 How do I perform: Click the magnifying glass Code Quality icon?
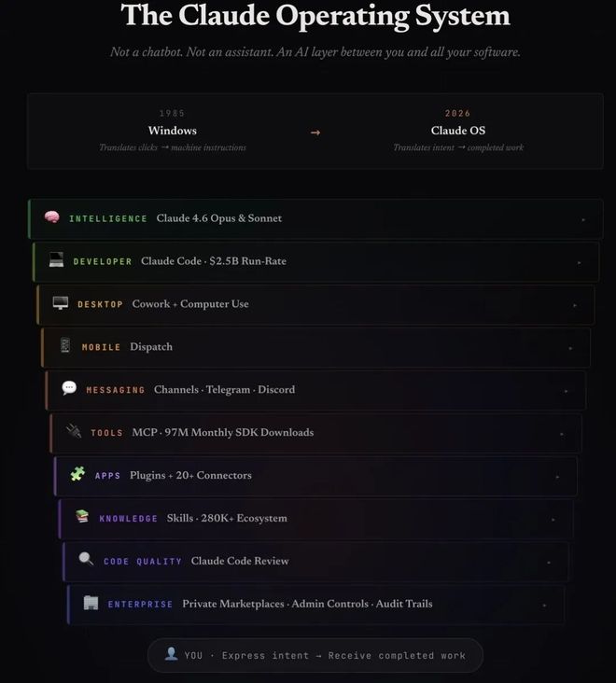87,560
